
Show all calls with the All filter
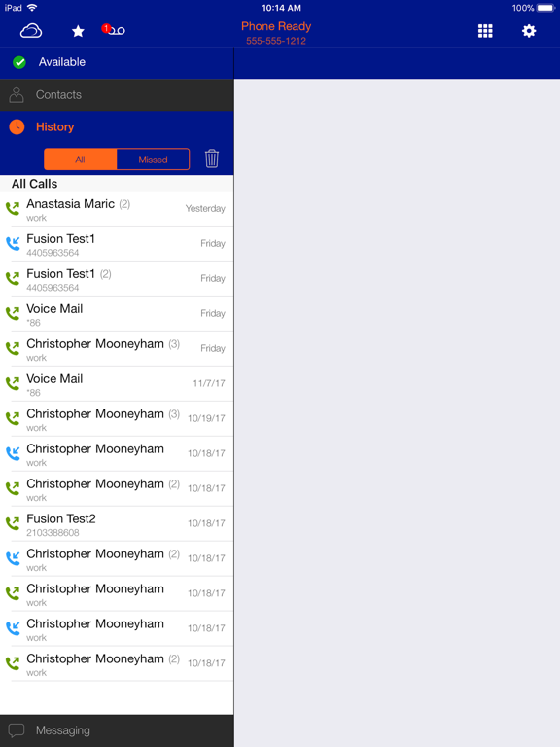[80, 160]
